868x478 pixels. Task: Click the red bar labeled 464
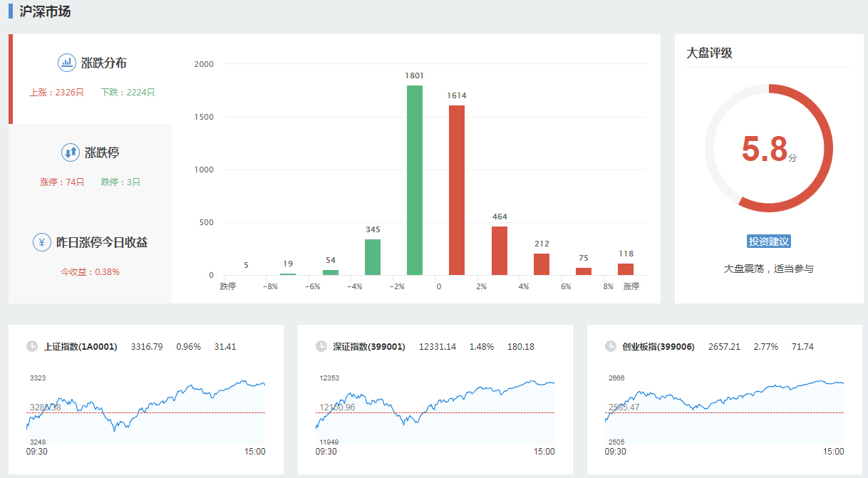(x=500, y=251)
